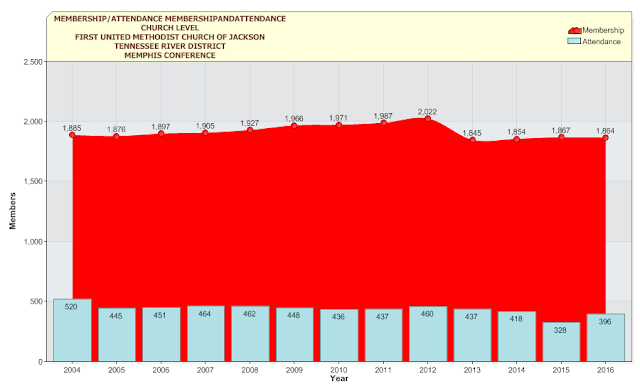Viewport: 640px width, 391px height.
Task: Select the Attendance legend label
Action: click(x=602, y=42)
